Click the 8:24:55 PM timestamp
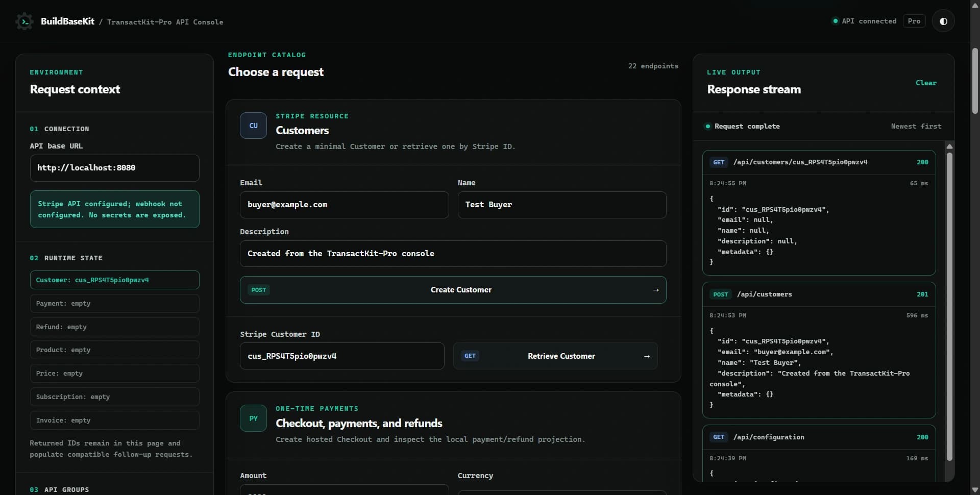 point(727,184)
